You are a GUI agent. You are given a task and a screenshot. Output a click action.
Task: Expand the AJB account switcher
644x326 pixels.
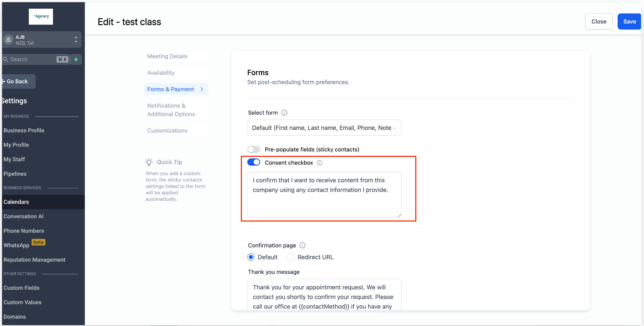coord(76,40)
